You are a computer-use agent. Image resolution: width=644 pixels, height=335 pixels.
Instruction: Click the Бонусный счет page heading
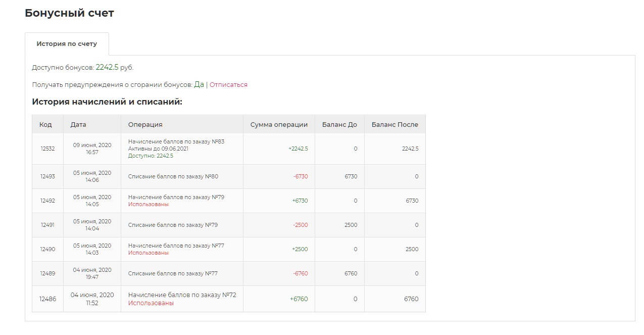[x=69, y=13]
